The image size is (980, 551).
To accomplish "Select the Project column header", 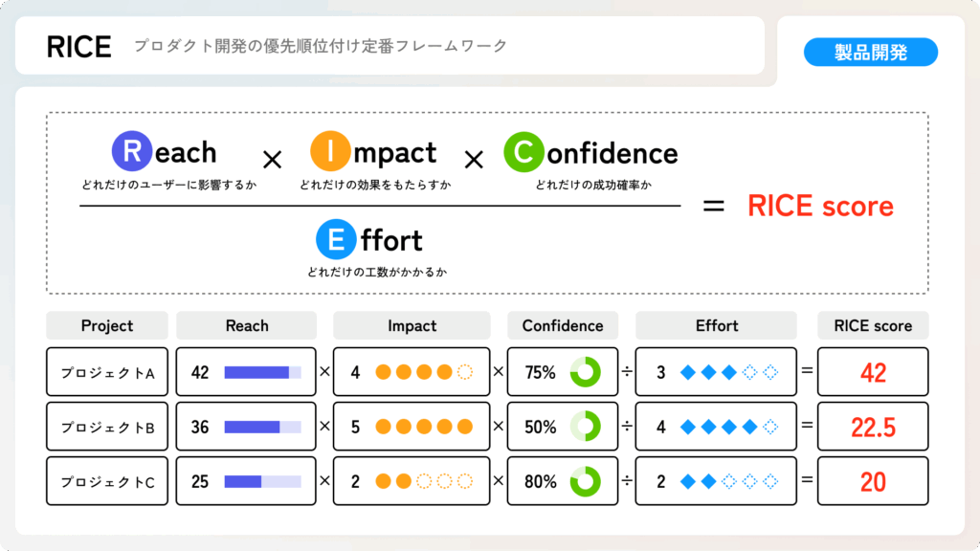I will [107, 325].
